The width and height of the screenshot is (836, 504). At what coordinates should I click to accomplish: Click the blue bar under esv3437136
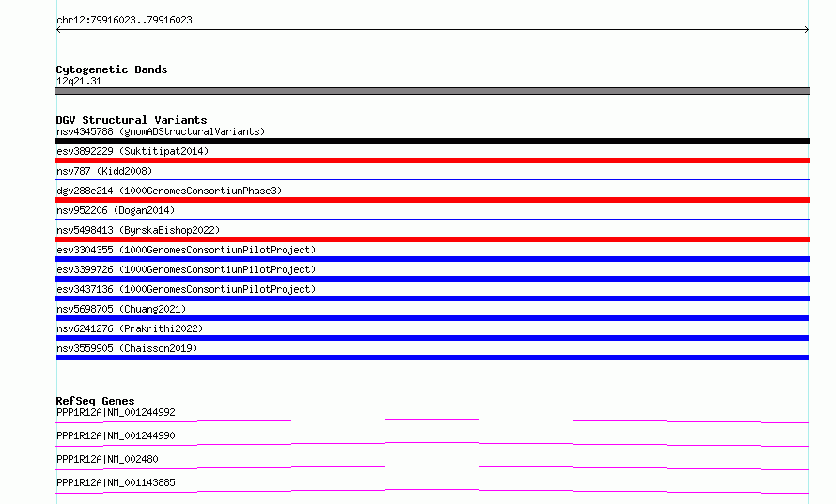tap(432, 298)
